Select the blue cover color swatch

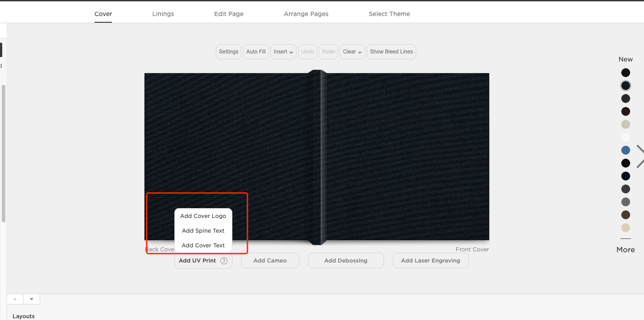[626, 150]
